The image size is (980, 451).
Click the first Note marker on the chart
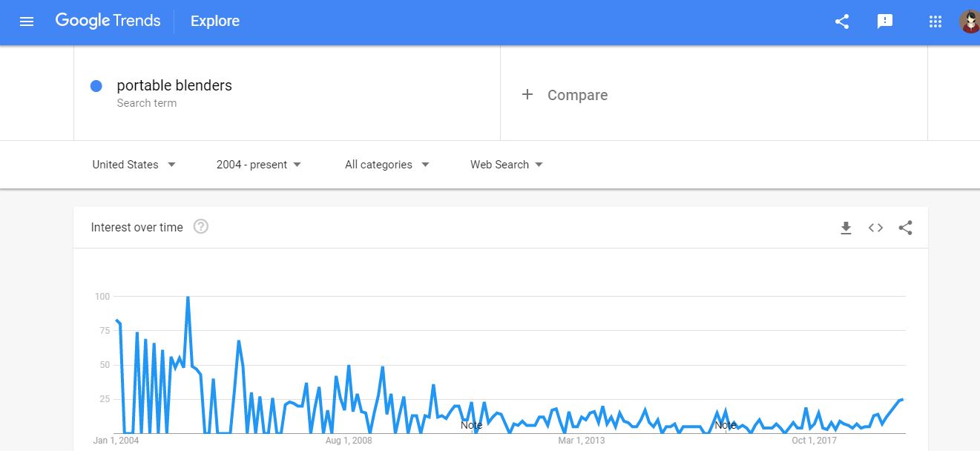coord(471,425)
